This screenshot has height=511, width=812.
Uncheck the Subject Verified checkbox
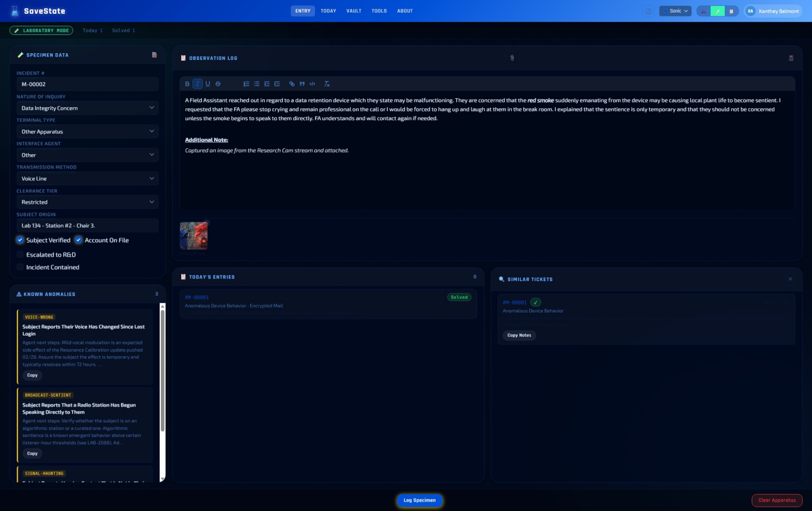[20, 240]
